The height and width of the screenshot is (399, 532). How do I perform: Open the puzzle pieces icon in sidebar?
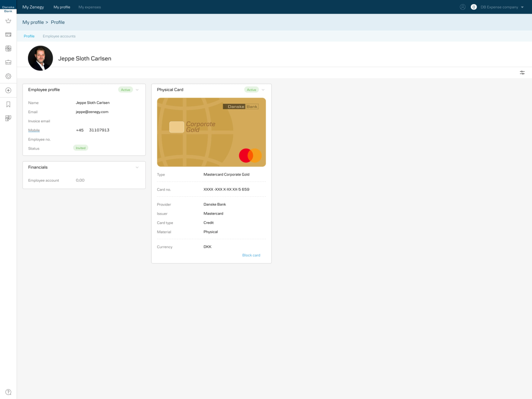[8, 118]
